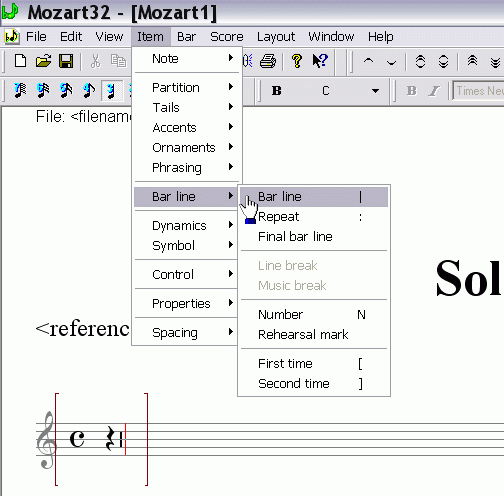Viewport: 504px width, 496px height.
Task: Open the C chord dropdown arrow
Action: coord(375,91)
